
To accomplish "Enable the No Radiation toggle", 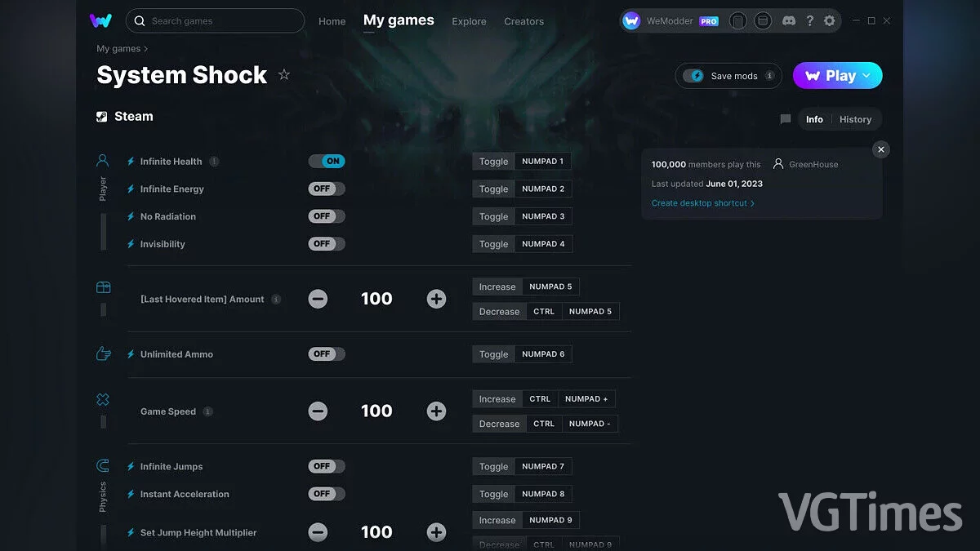I will [327, 216].
